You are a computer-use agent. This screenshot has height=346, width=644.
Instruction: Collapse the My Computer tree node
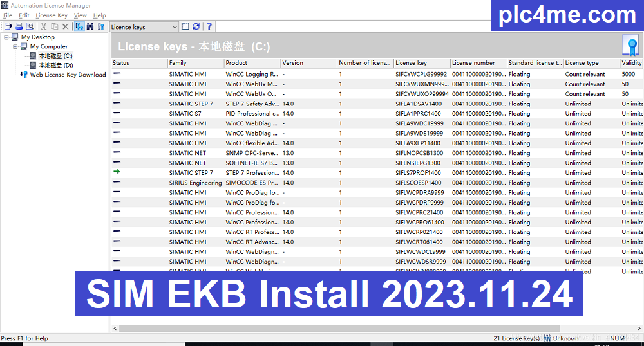click(x=15, y=46)
